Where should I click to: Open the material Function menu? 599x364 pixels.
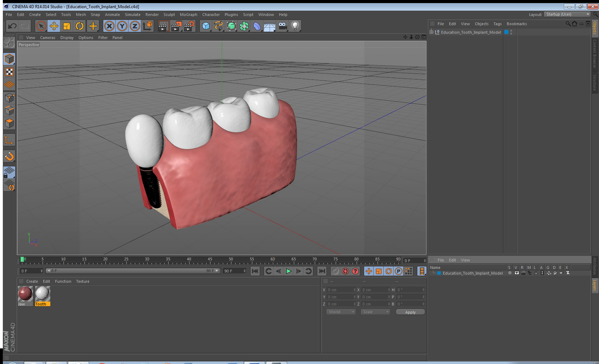coord(63,281)
